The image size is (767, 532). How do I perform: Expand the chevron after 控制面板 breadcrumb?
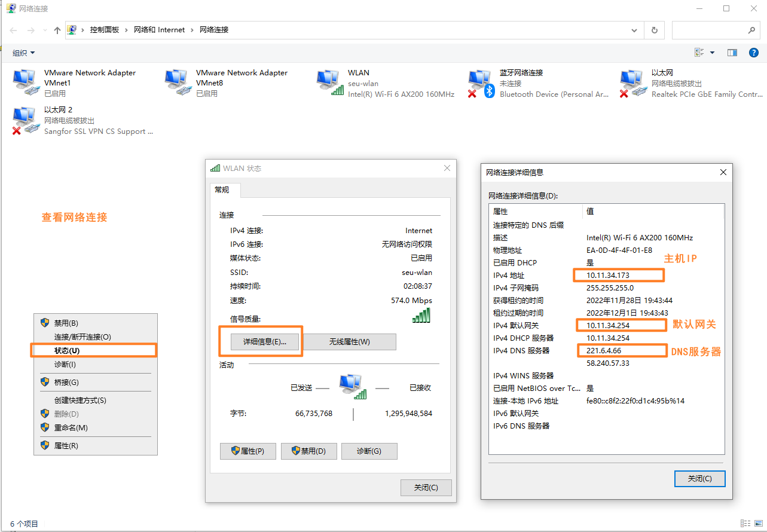point(127,30)
